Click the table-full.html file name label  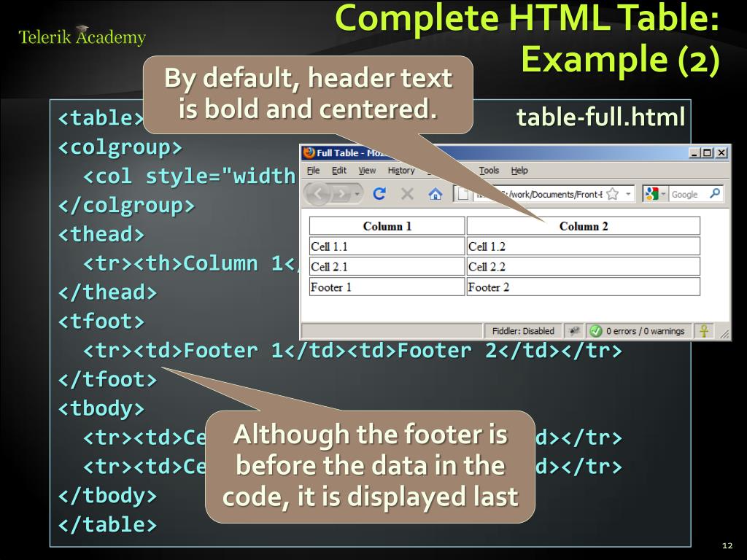point(601,117)
